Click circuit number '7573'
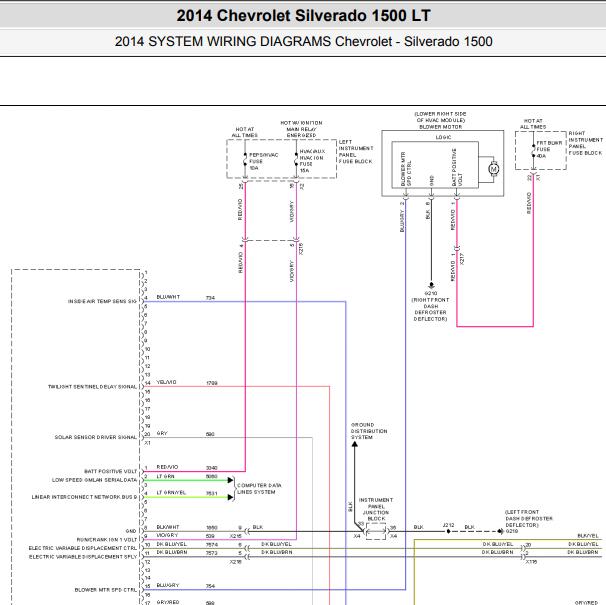Viewport: 606px width, 605px height. (x=212, y=553)
